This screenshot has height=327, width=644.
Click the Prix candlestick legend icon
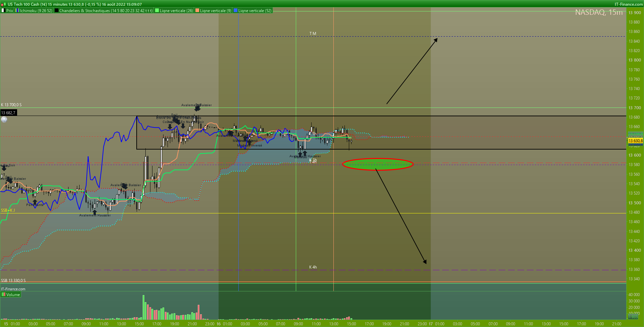click(x=3, y=11)
